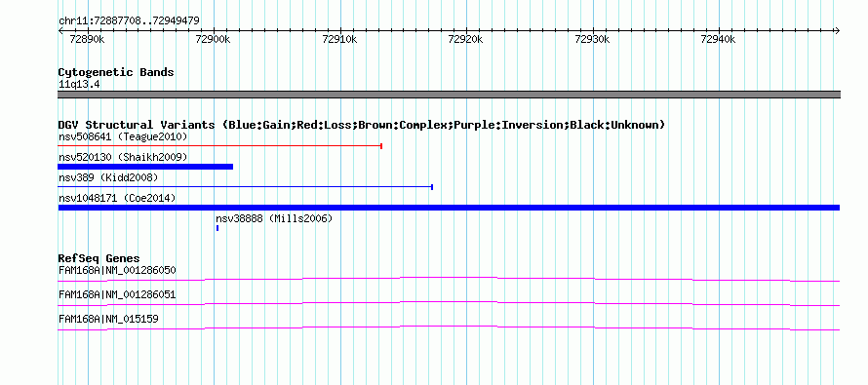Click the red nsv508641 loss variant line
This screenshot has width=868, height=385.
220,146
